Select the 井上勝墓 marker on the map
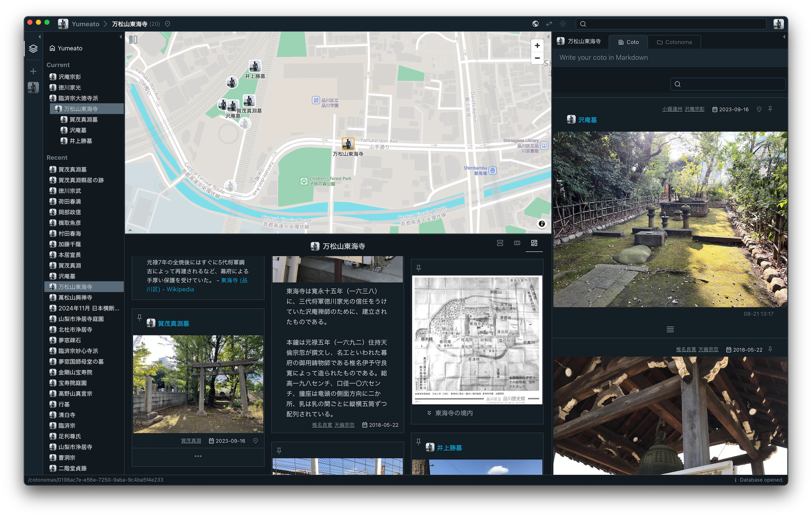 click(x=255, y=66)
